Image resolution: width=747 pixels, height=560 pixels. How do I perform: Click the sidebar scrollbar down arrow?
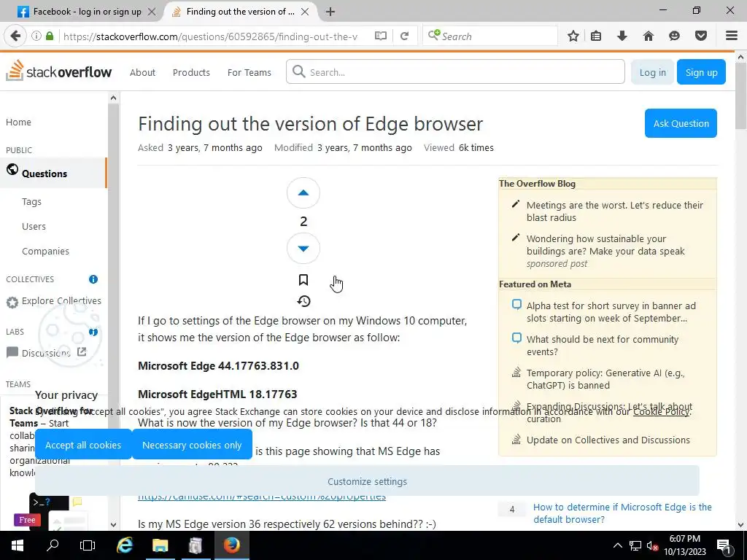(113, 525)
